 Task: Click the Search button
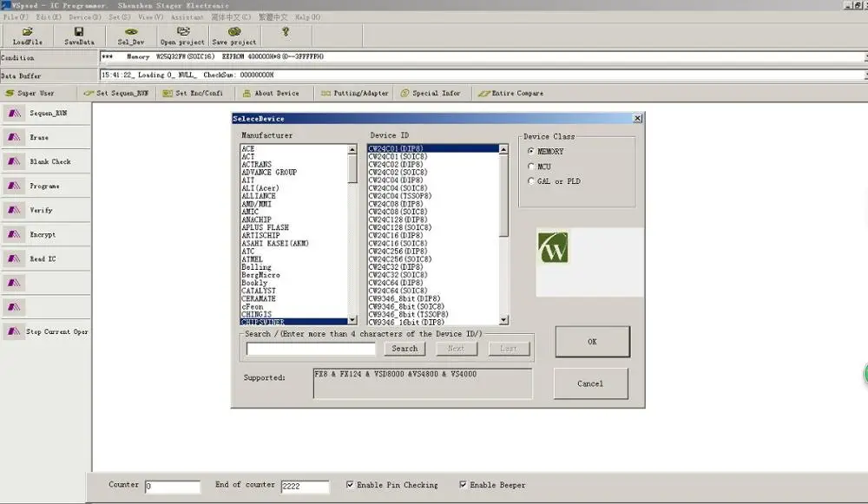404,349
